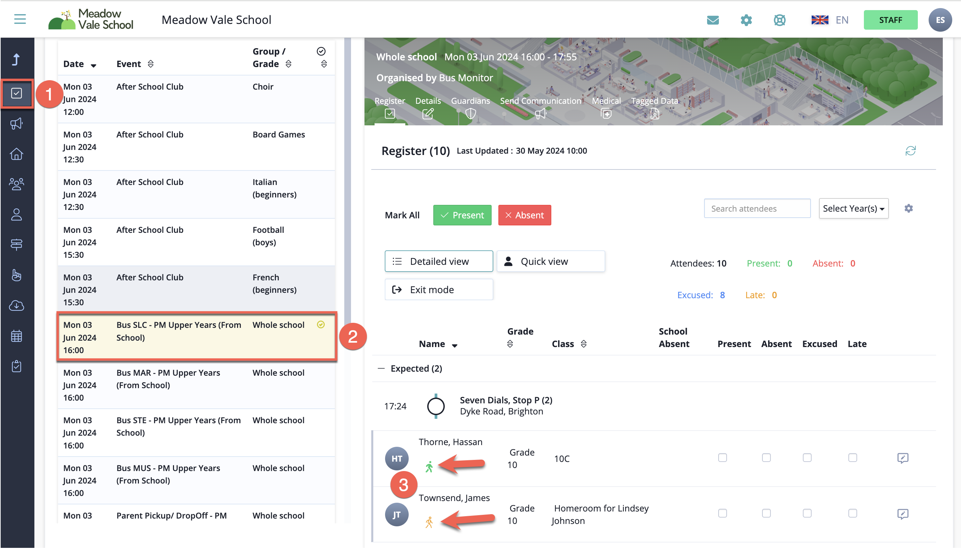This screenshot has height=560, width=961.
Task: Mark Thorne, Hassan as Absent
Action: pos(766,458)
